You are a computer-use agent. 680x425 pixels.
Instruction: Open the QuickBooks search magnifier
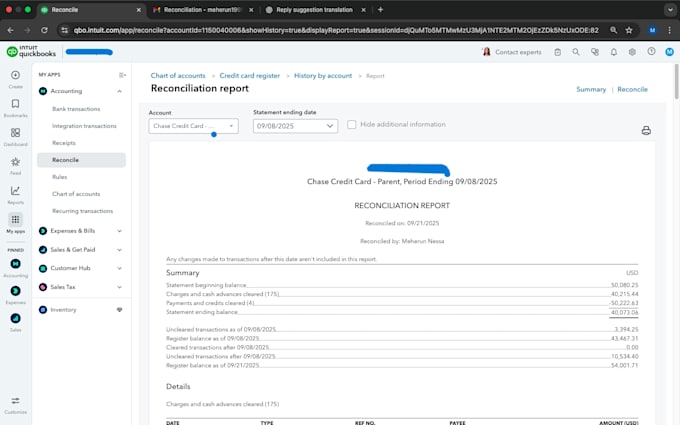click(x=575, y=52)
